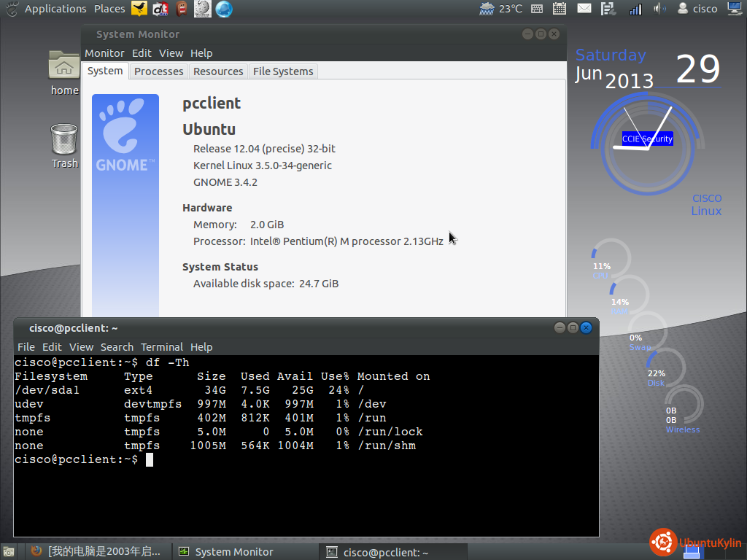The width and height of the screenshot is (747, 560).
Task: Open Search menu in terminal window
Action: pos(117,347)
